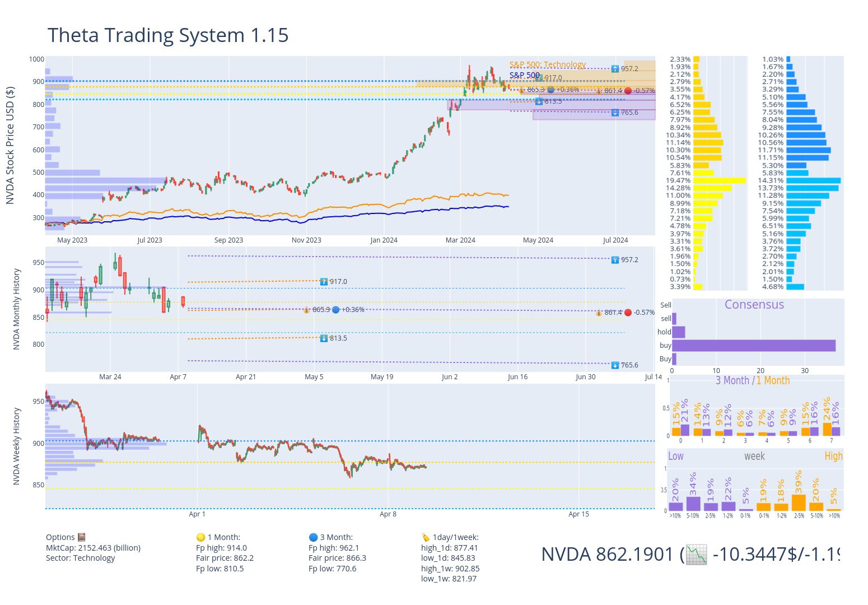This screenshot has width=868, height=605.
Task: Click the long purple buy bar in Consensus
Action: click(x=754, y=346)
